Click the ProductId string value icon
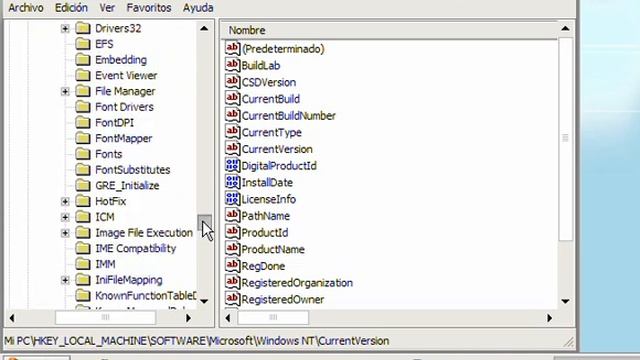This screenshot has width=640, height=360. (x=232, y=232)
